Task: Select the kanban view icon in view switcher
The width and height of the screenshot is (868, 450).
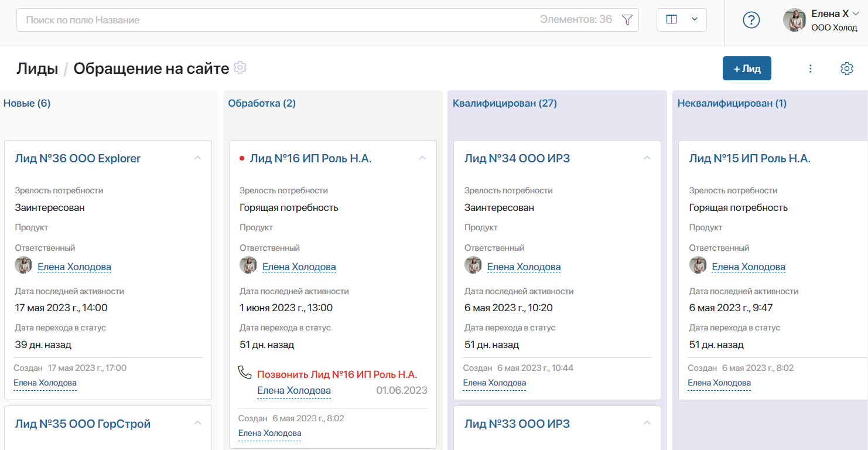Action: (673, 19)
